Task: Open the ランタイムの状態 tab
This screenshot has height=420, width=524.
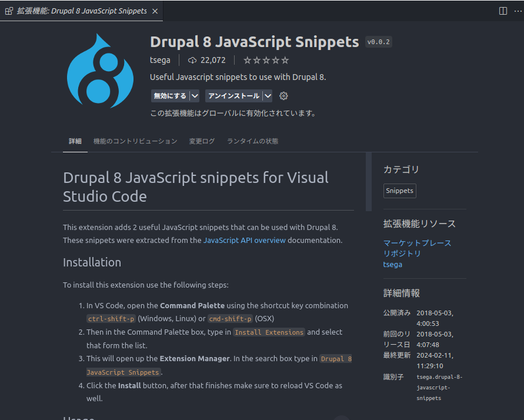Action: [253, 141]
